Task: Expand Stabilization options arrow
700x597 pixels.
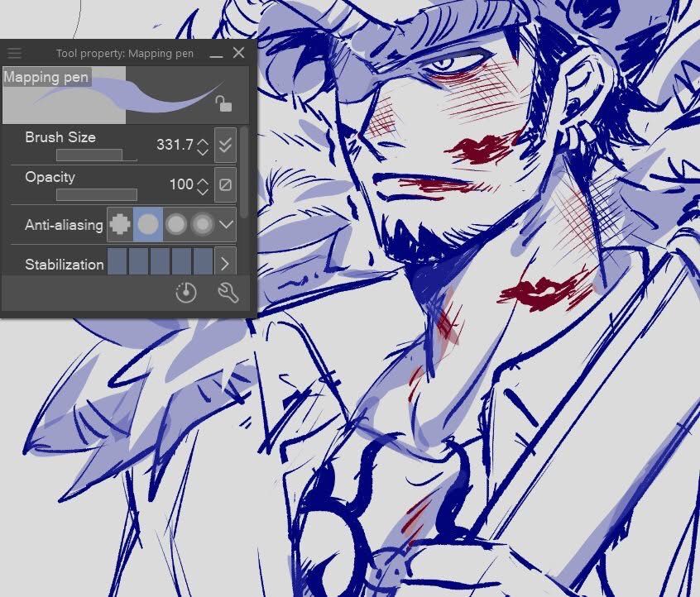Action: (225, 264)
